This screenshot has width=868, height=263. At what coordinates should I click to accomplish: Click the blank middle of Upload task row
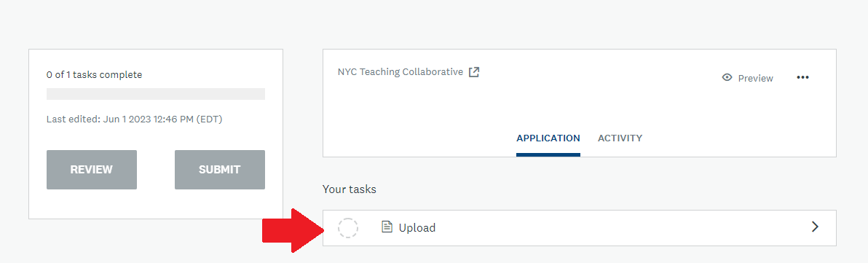point(620,227)
